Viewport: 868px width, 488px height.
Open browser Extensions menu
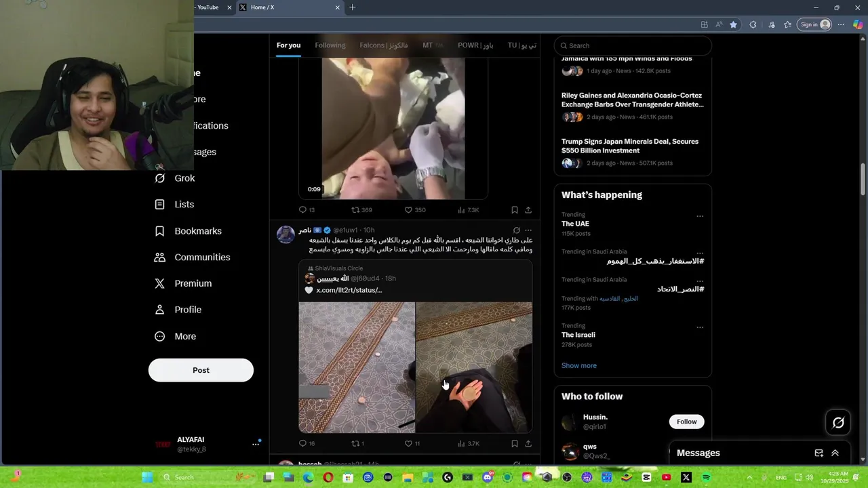(753, 24)
